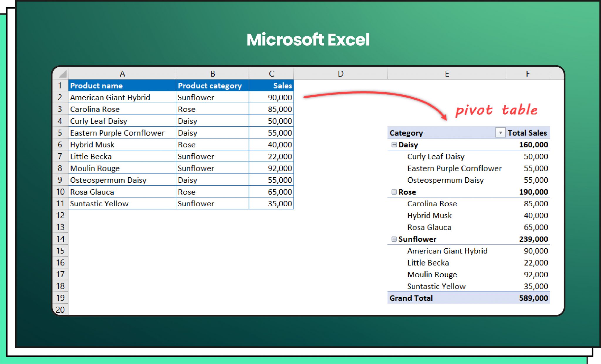Collapse the Rose group

(394, 192)
